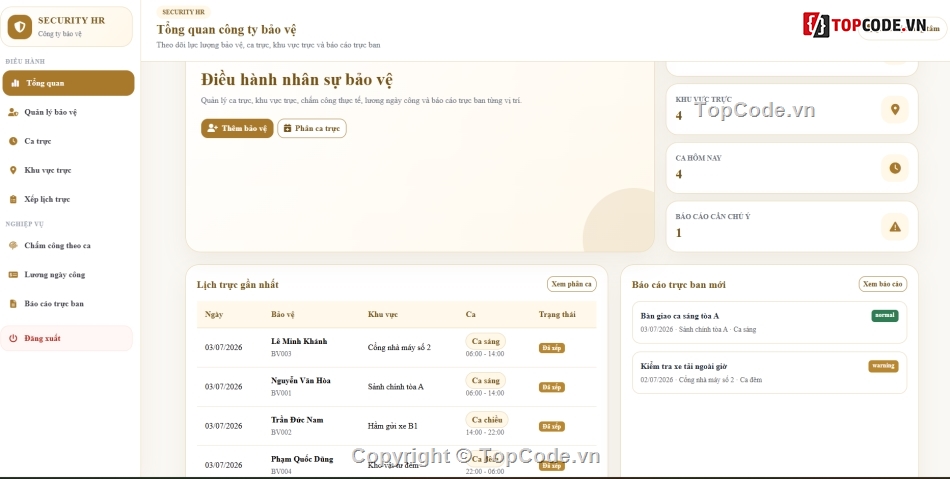Viewport: 950px width, 479px height.
Task: Click the Hầm gửi xe B1 cell
Action: click(393, 426)
